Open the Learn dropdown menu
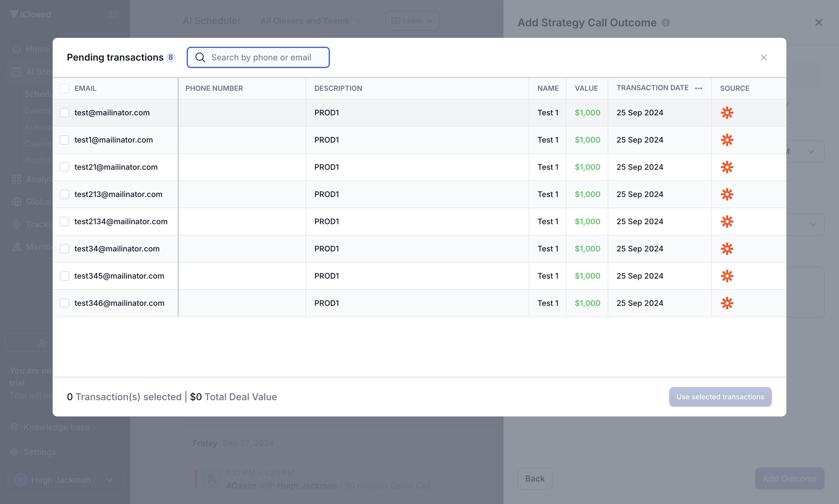Screen dimensions: 839x504 click(412, 21)
